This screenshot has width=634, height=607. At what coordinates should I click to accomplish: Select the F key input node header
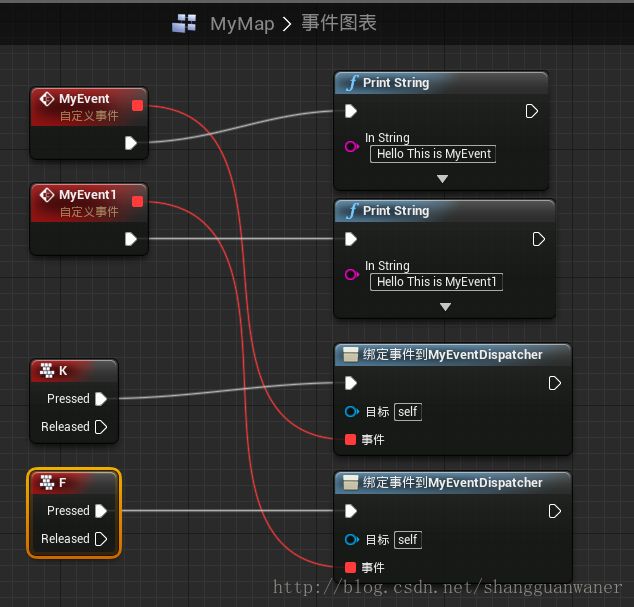[74, 482]
